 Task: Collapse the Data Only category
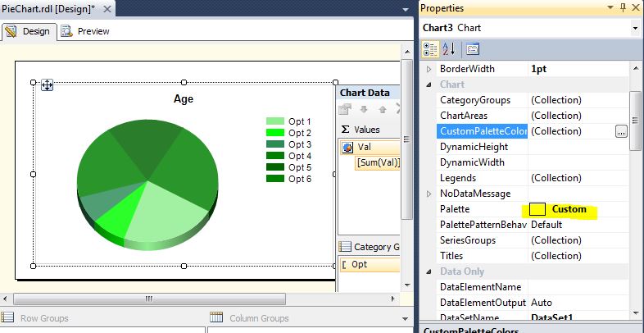[429, 271]
